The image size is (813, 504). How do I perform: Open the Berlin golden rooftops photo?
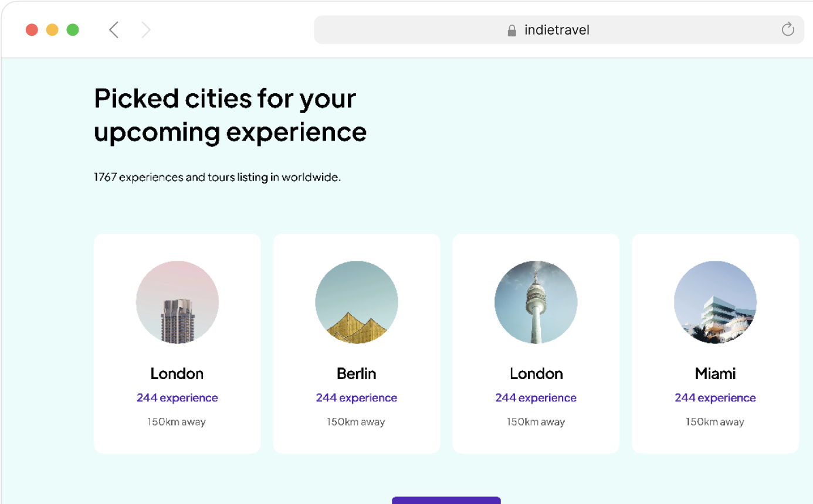[x=357, y=302]
